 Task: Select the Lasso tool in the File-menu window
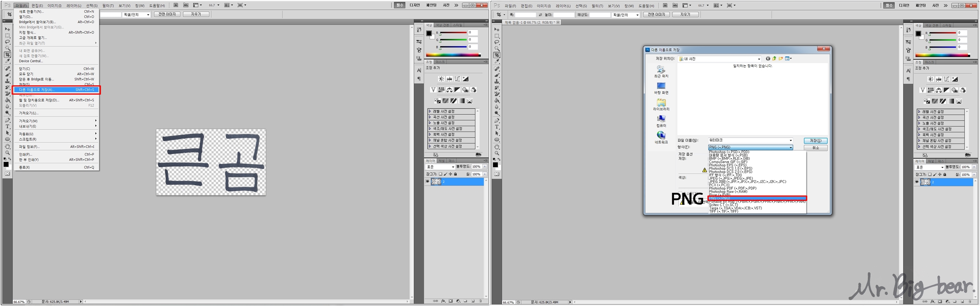click(7, 42)
